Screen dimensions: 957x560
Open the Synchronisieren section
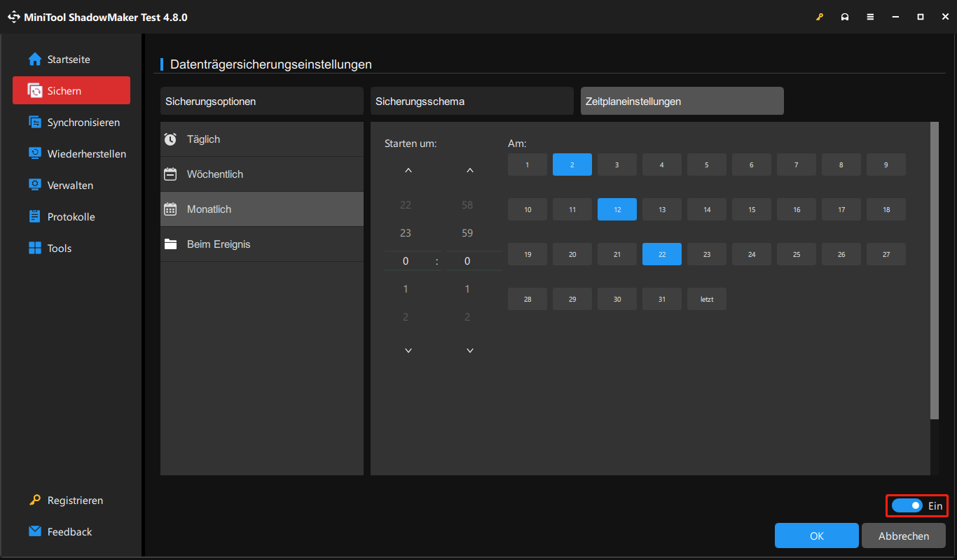80,122
